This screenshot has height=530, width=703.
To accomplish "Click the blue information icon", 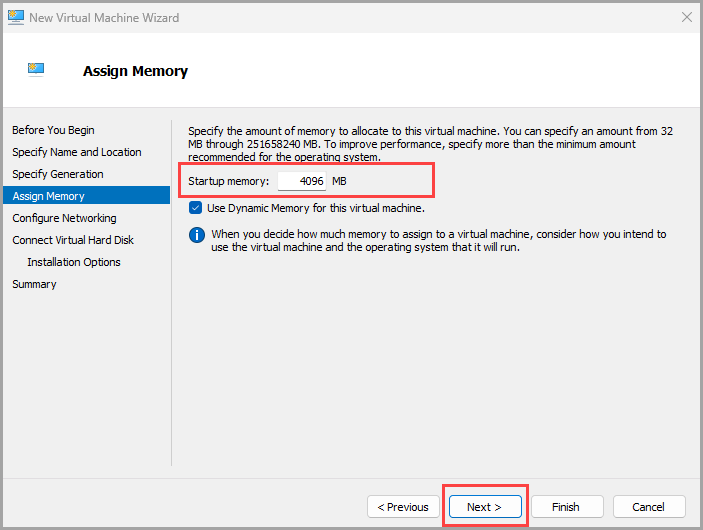I will pos(196,235).
